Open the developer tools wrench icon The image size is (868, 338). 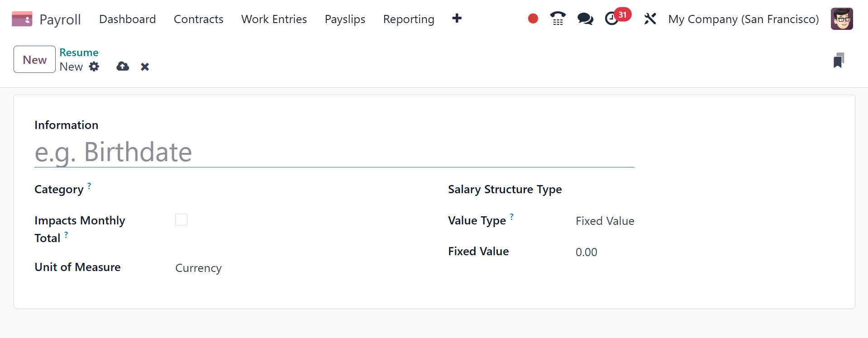650,19
